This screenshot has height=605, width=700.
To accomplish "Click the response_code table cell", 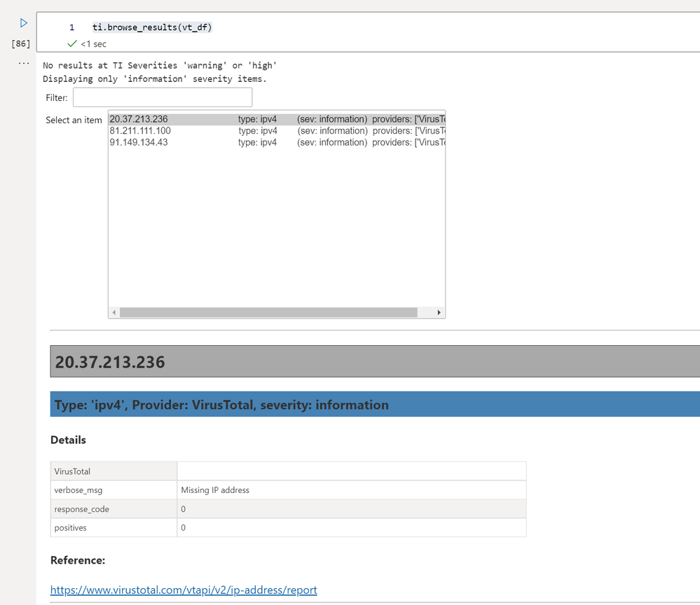I will point(114,508).
